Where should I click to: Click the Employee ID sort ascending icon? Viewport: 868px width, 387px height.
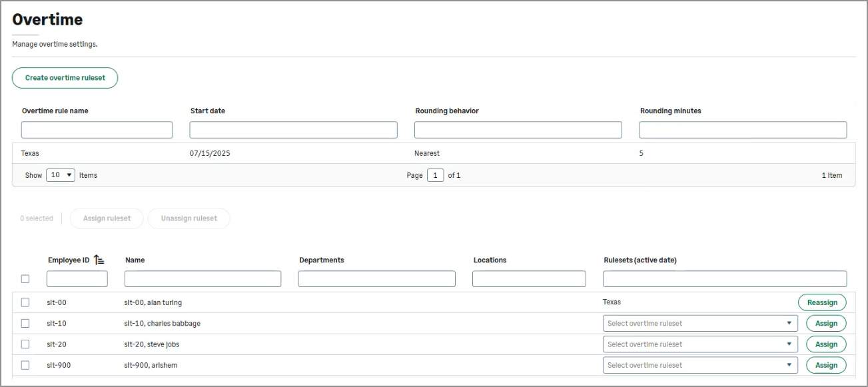(x=99, y=260)
